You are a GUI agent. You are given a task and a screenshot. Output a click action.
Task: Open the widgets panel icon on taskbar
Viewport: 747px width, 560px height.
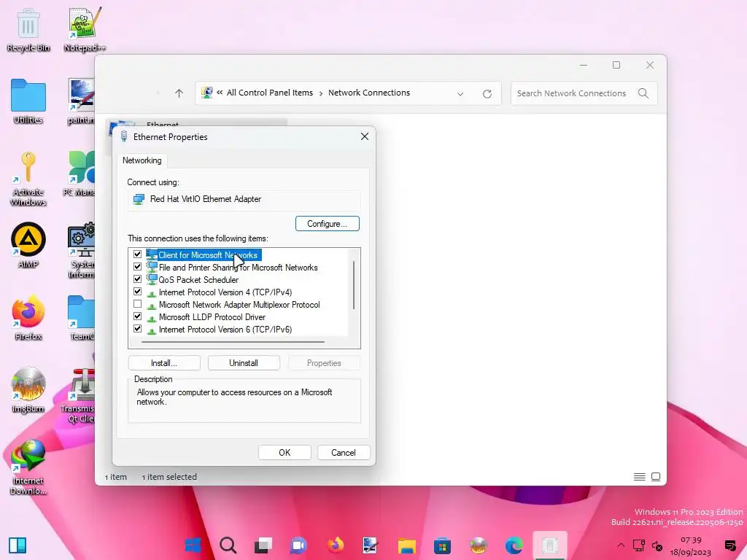[x=18, y=545]
